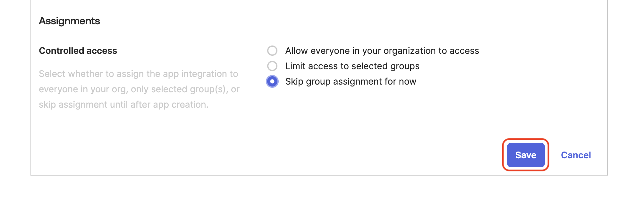Image resolution: width=644 pixels, height=198 pixels.
Task: Click the Assignments section heading
Action: (69, 21)
